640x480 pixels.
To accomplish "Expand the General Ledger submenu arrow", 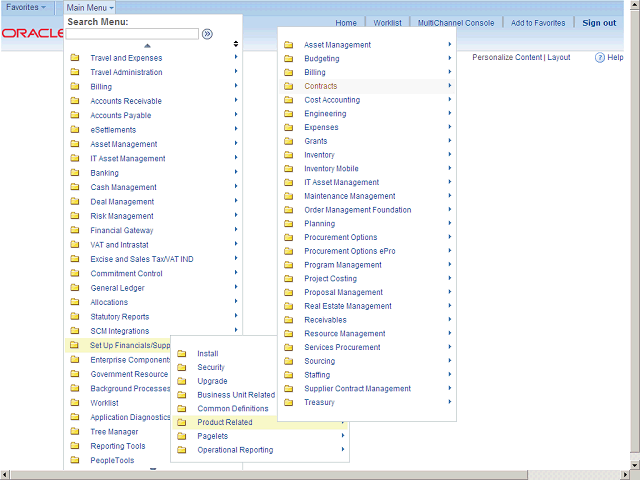I will coord(236,288).
